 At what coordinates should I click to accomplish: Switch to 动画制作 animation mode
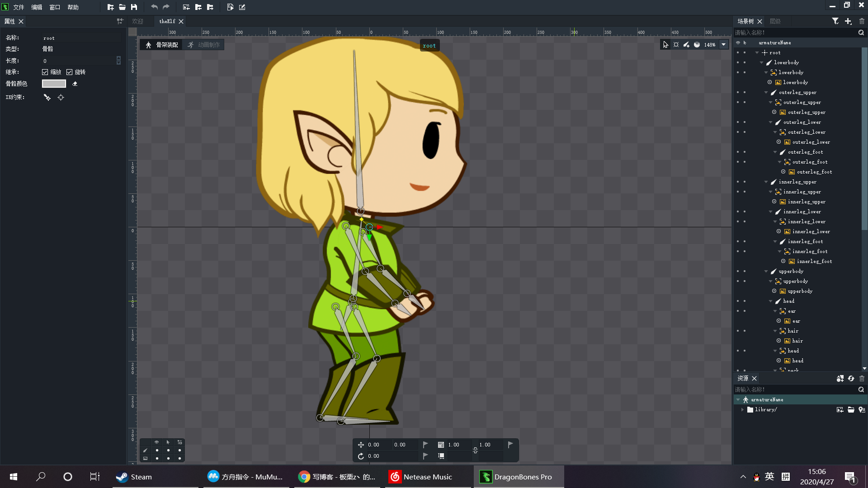[204, 45]
